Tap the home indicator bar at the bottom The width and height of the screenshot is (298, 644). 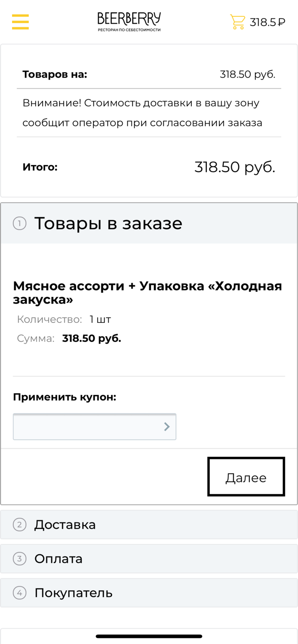click(x=149, y=637)
